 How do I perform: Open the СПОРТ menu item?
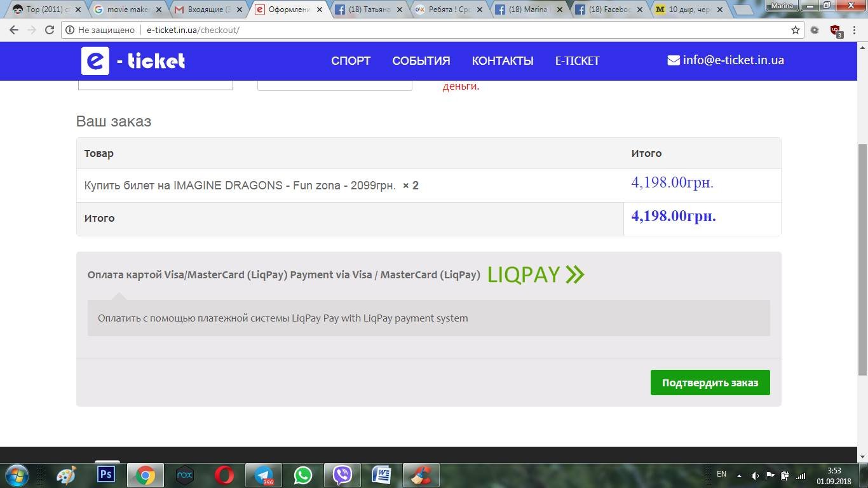(x=351, y=61)
